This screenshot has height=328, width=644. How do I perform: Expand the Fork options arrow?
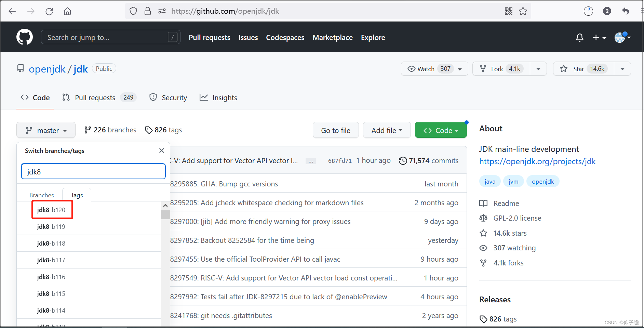538,69
